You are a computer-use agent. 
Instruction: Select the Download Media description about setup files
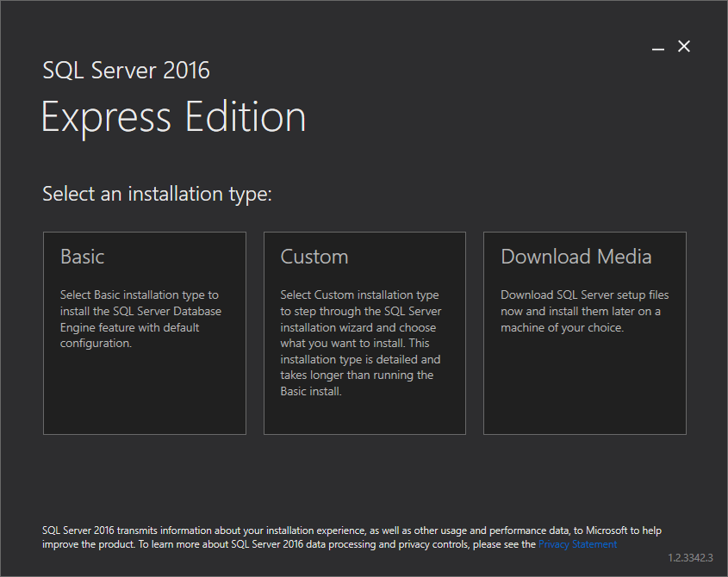[584, 311]
